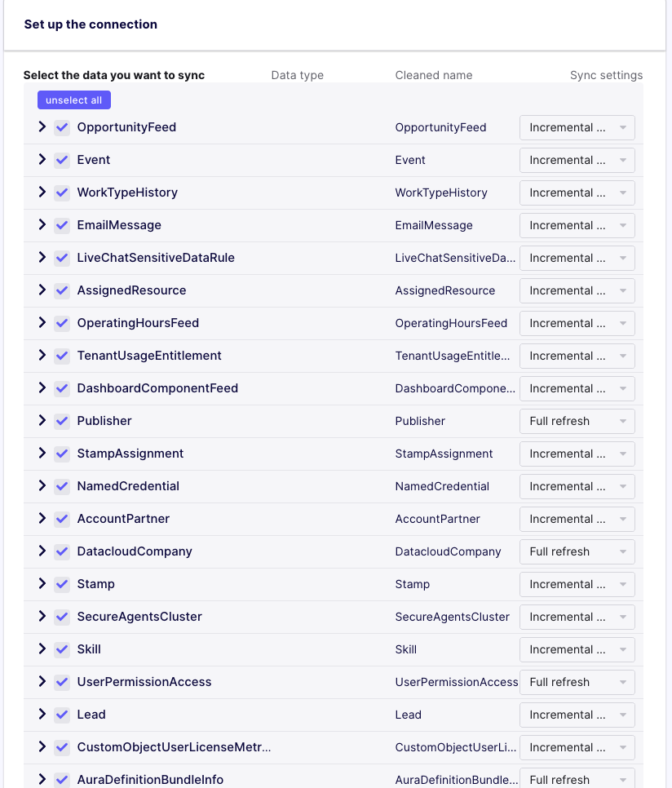Click the Cleaned name column header
The height and width of the screenshot is (788, 672).
click(x=433, y=75)
